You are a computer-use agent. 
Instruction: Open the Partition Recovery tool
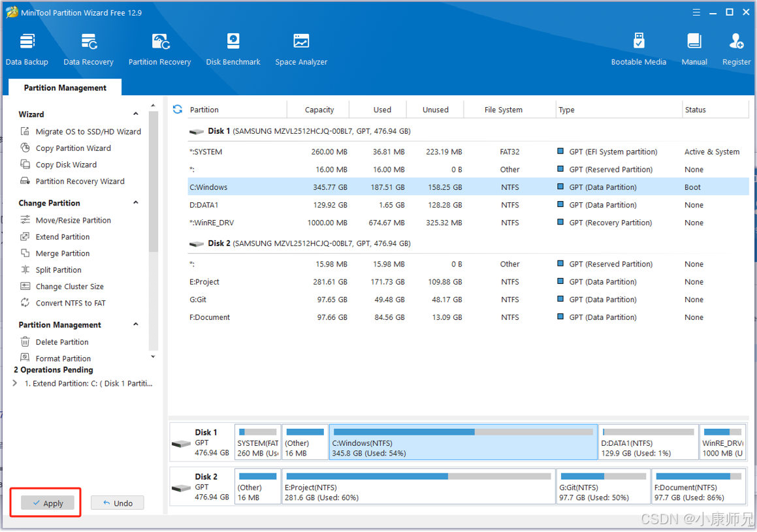159,49
